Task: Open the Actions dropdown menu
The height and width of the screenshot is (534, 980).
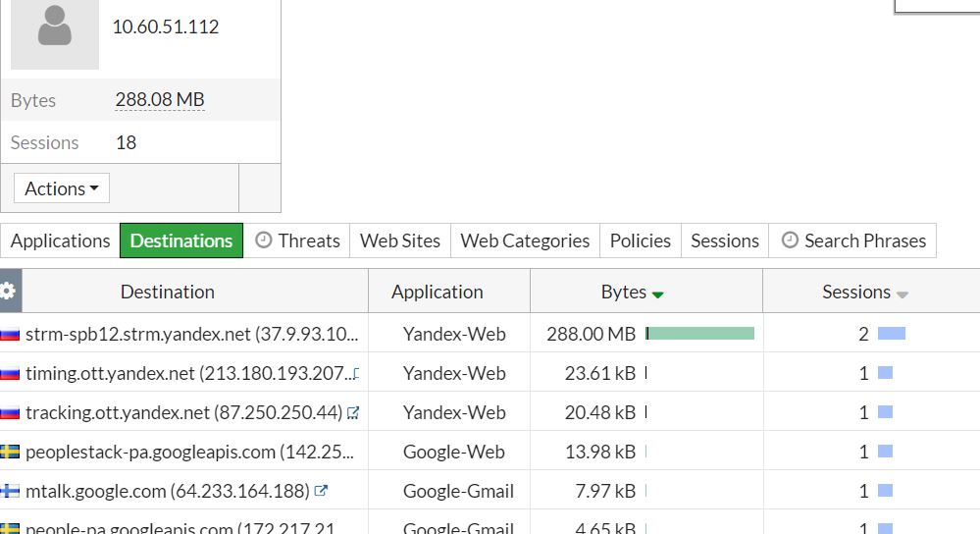Action: click(x=61, y=188)
